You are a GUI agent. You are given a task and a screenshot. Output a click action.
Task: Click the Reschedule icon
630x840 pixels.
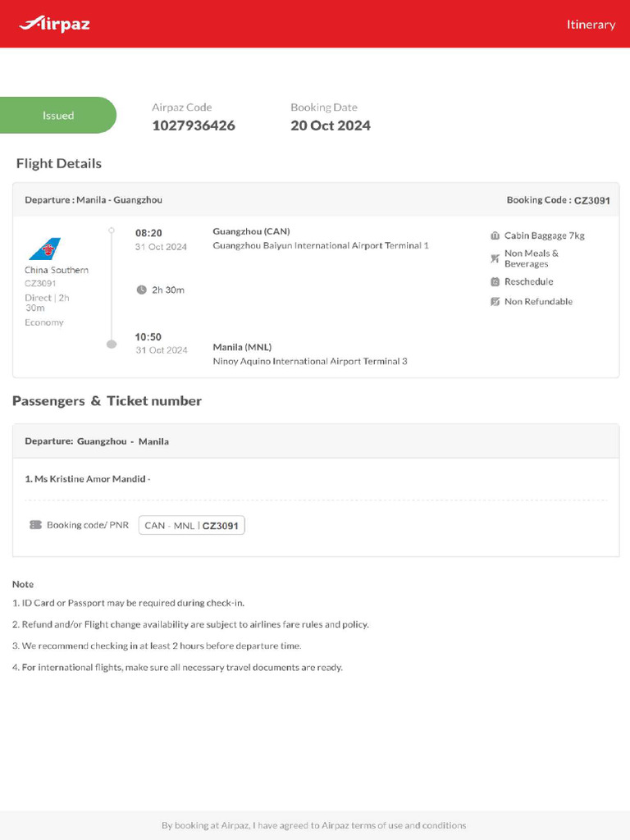495,281
